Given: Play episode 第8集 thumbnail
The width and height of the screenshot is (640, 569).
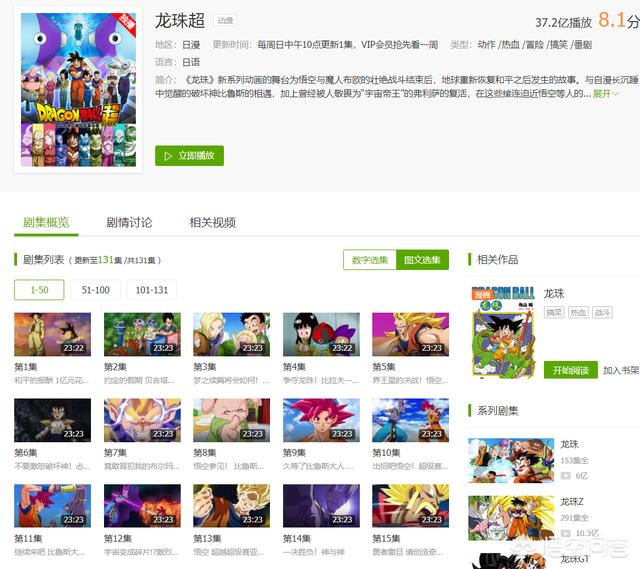Looking at the screenshot, I should (x=231, y=420).
